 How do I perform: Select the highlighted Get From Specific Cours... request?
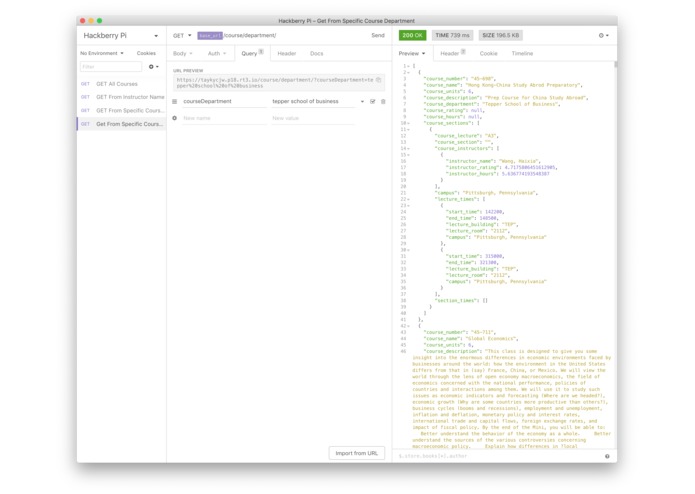[x=121, y=124]
